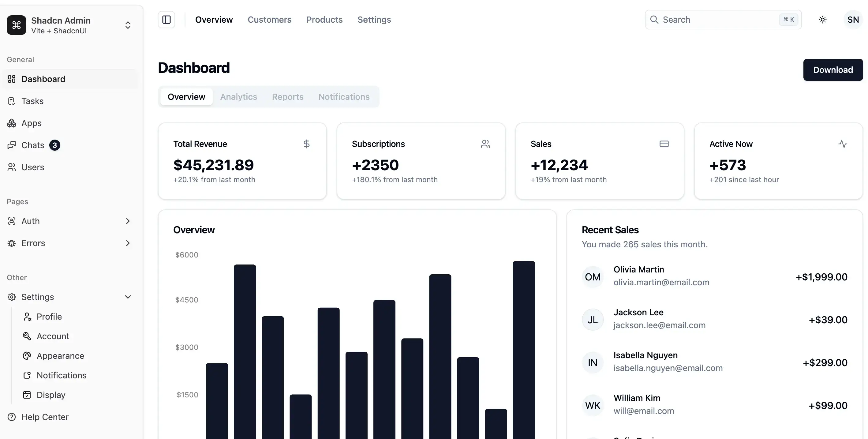
Task: Click the Users people icon in sidebar
Action: (x=11, y=167)
